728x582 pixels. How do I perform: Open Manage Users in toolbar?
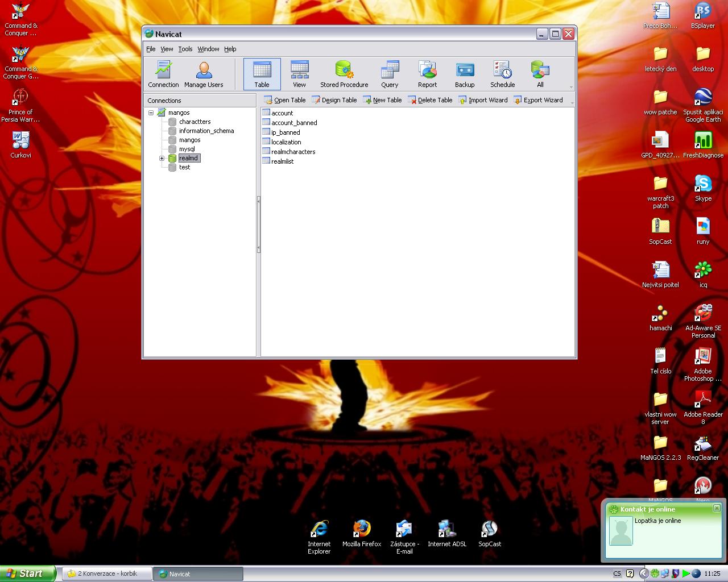[x=204, y=74]
